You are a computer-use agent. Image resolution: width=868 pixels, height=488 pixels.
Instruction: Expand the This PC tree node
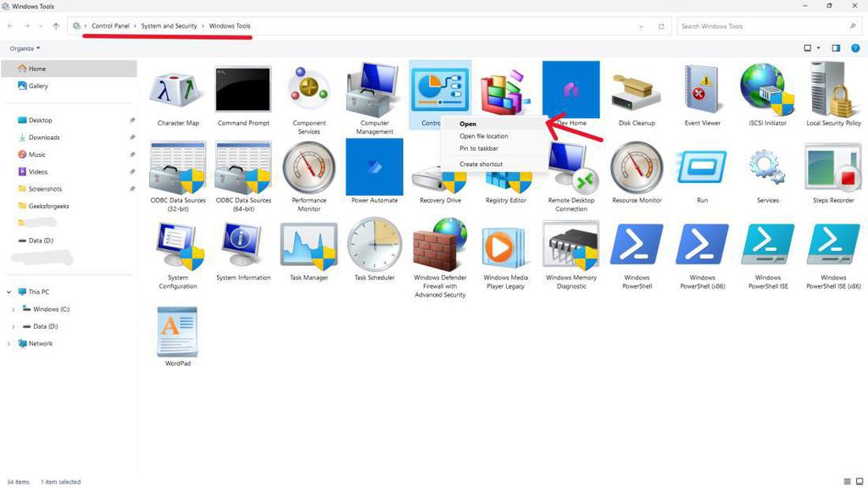[x=8, y=291]
